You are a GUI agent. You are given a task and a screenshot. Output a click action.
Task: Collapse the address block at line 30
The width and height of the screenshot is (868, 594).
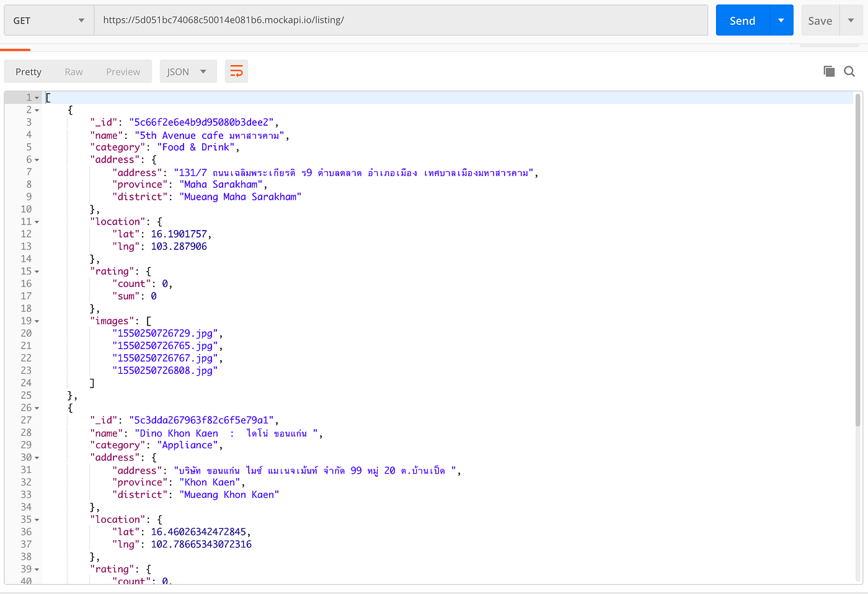point(37,458)
